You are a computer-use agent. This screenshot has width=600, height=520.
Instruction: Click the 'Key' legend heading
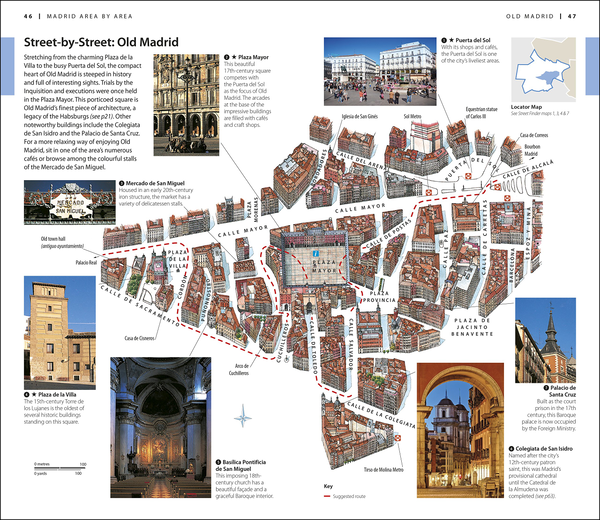point(328,486)
